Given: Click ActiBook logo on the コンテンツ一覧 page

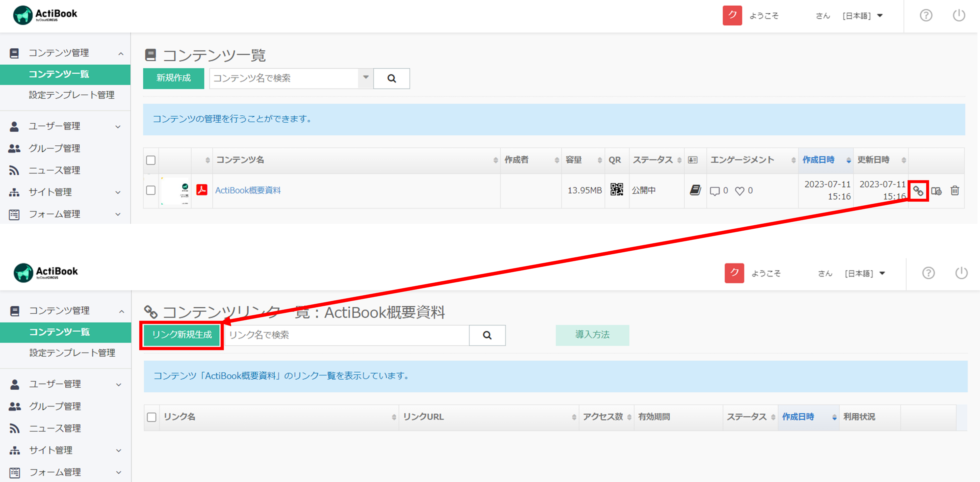Looking at the screenshot, I should [45, 15].
